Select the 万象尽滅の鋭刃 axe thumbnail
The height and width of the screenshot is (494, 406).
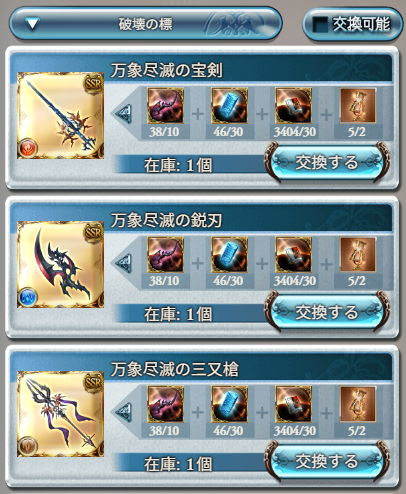(60, 264)
